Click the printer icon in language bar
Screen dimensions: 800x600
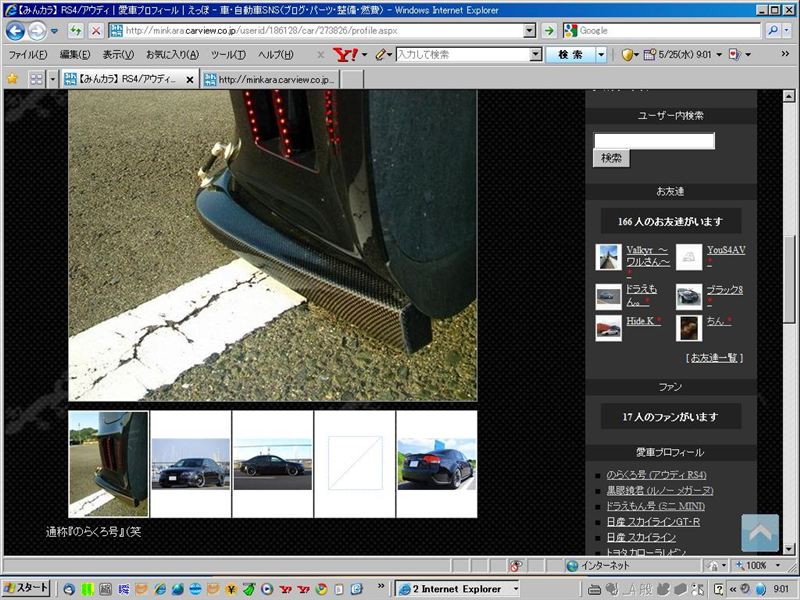pos(594,589)
